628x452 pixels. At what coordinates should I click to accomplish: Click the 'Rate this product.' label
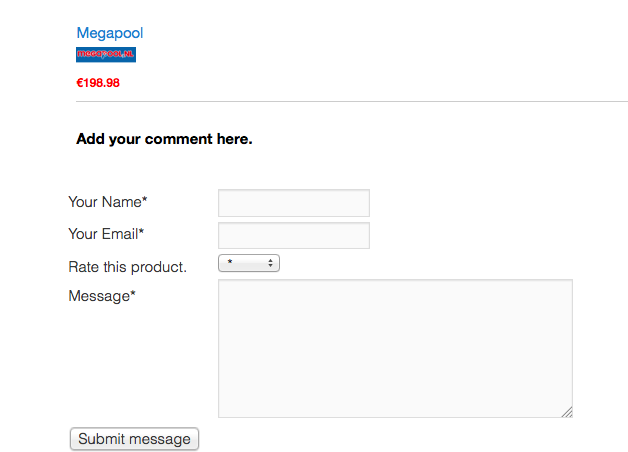(127, 267)
